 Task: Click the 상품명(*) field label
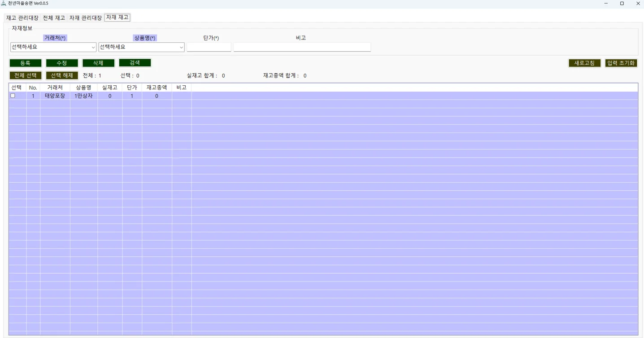(x=145, y=38)
